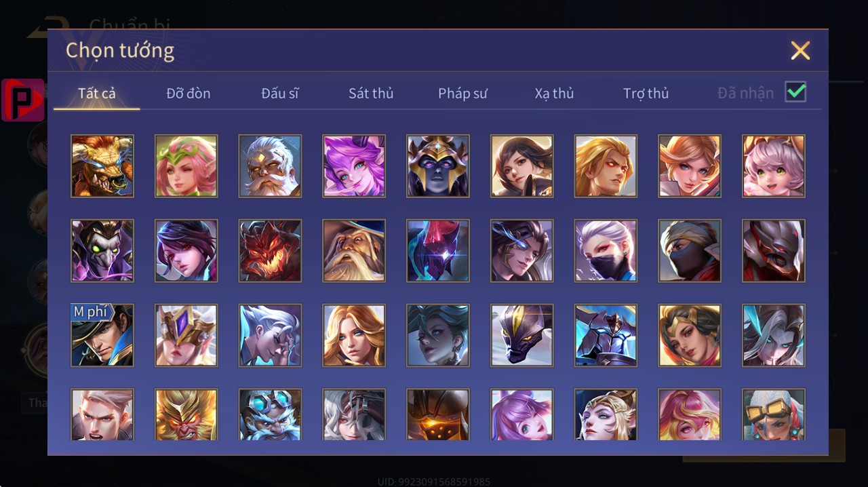Select the hero marked "M phí"
Viewport: 868px width, 487px height.
point(102,336)
